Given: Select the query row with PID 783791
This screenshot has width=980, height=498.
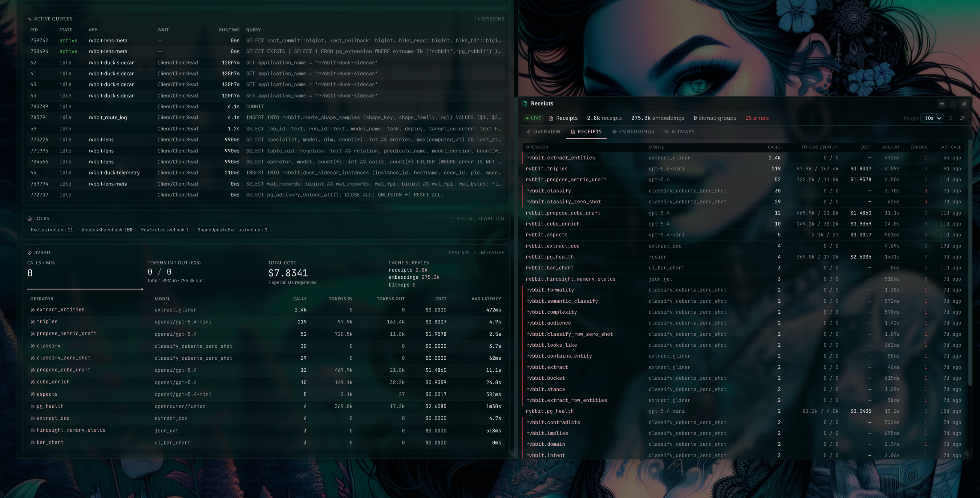Looking at the screenshot, I should point(266,118).
